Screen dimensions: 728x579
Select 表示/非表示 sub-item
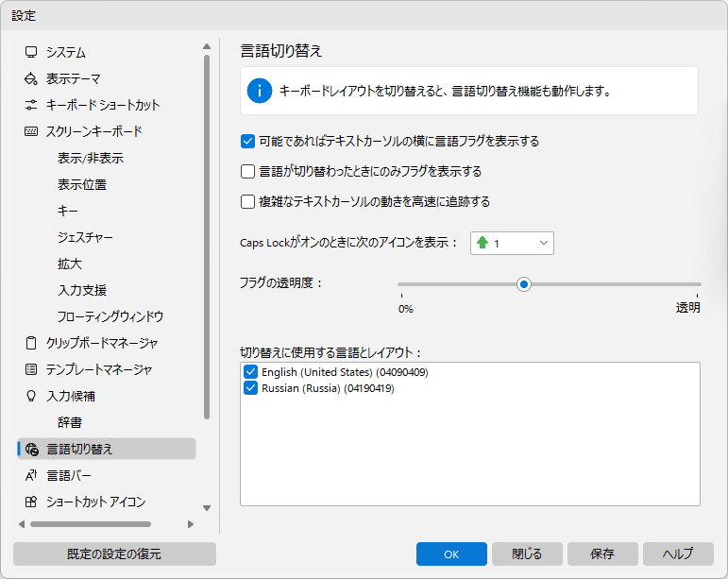point(91,159)
